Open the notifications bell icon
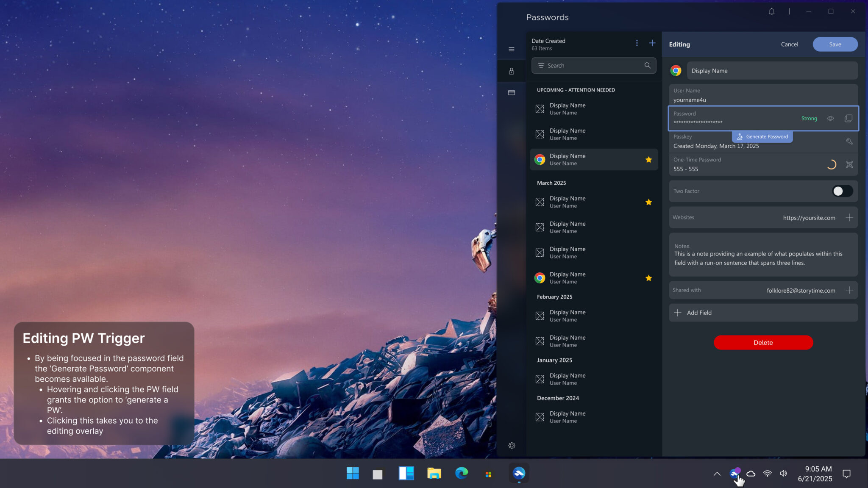This screenshot has width=868, height=488. point(771,11)
